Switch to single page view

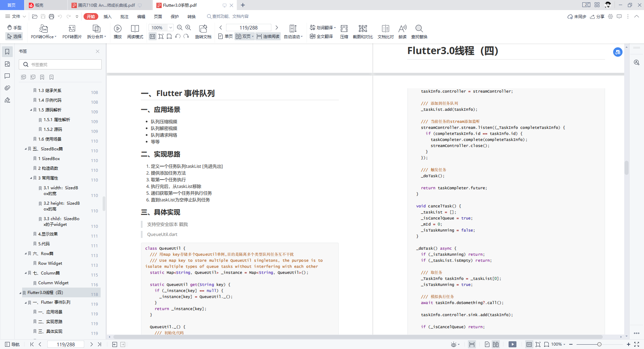tap(225, 36)
